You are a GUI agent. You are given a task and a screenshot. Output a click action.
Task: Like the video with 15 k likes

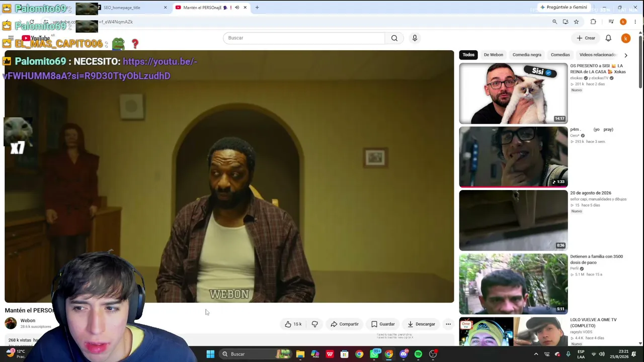coord(293,324)
